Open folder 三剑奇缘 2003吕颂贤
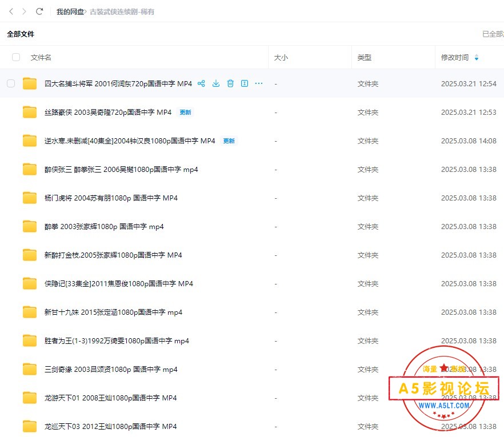504x437 pixels. click(x=111, y=369)
